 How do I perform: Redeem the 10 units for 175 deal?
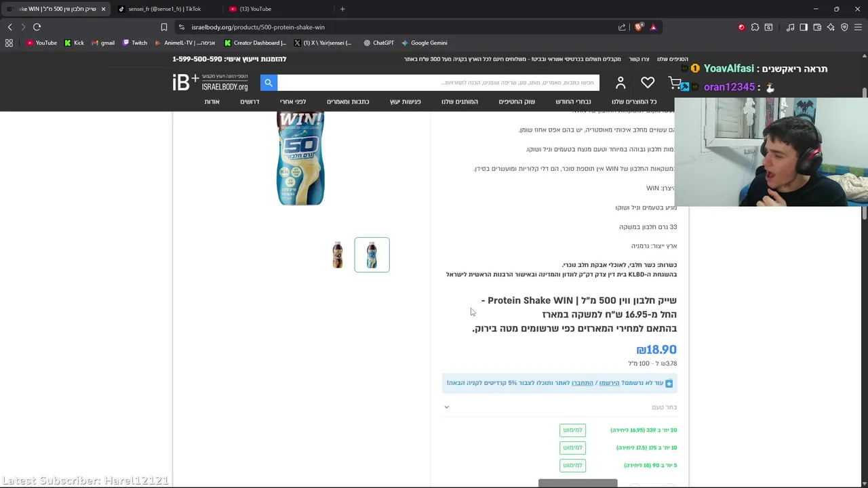[x=572, y=447]
